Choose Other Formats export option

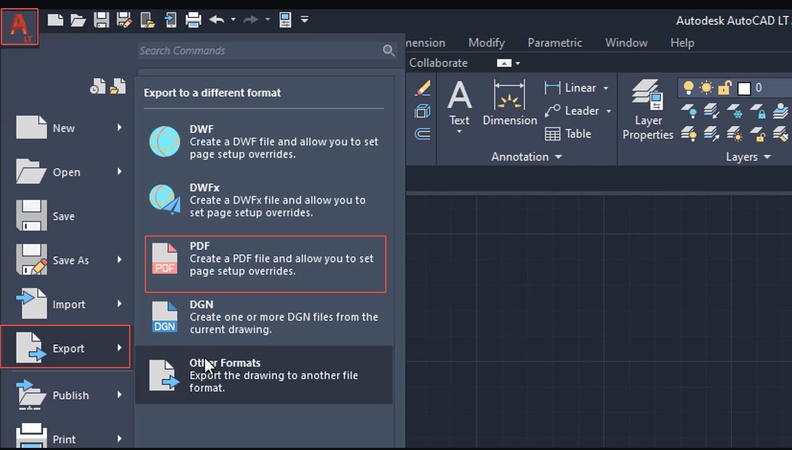tap(264, 375)
